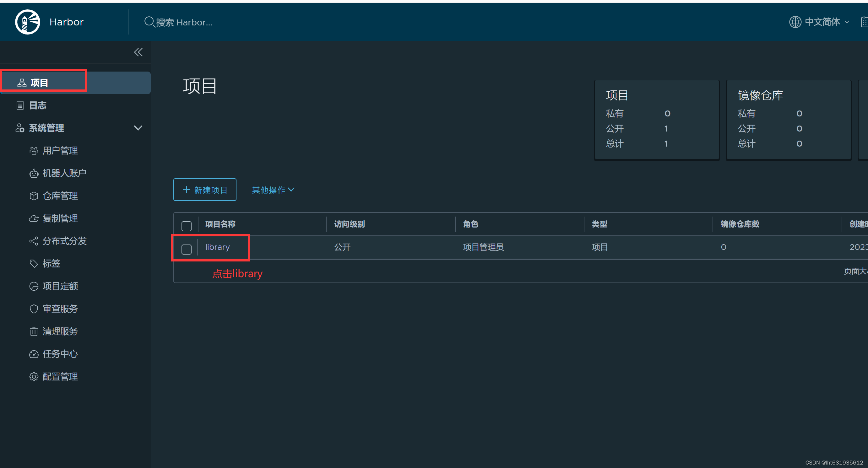The height and width of the screenshot is (468, 868).
Task: Open the library project link
Action: 217,247
